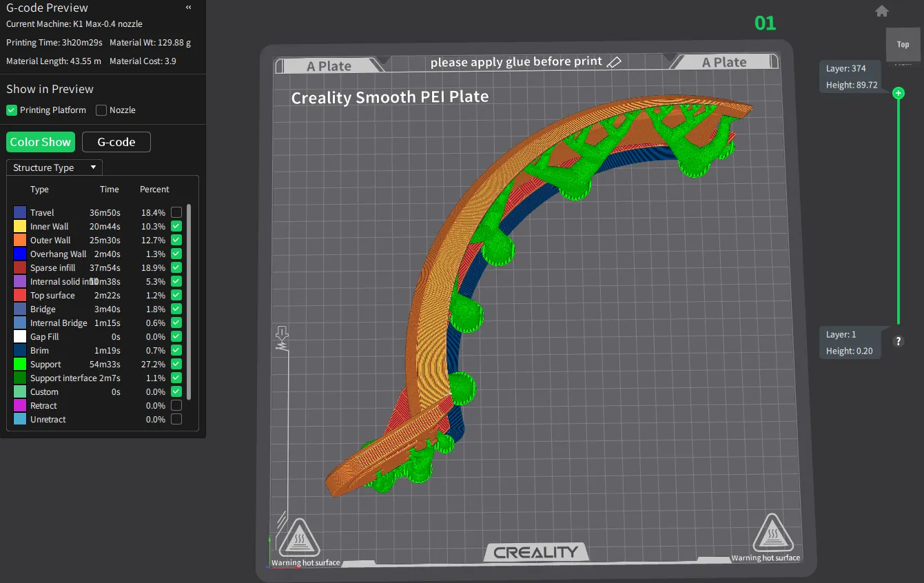Click the plate number 01 label

(x=765, y=23)
